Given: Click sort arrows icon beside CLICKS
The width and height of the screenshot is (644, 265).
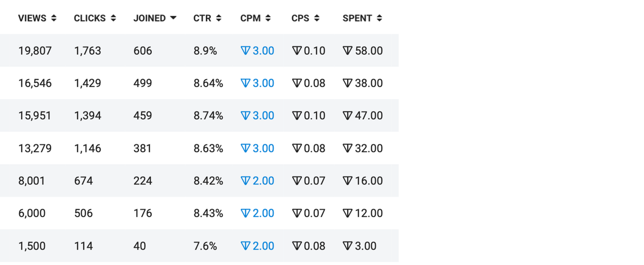Looking at the screenshot, I should (113, 18).
